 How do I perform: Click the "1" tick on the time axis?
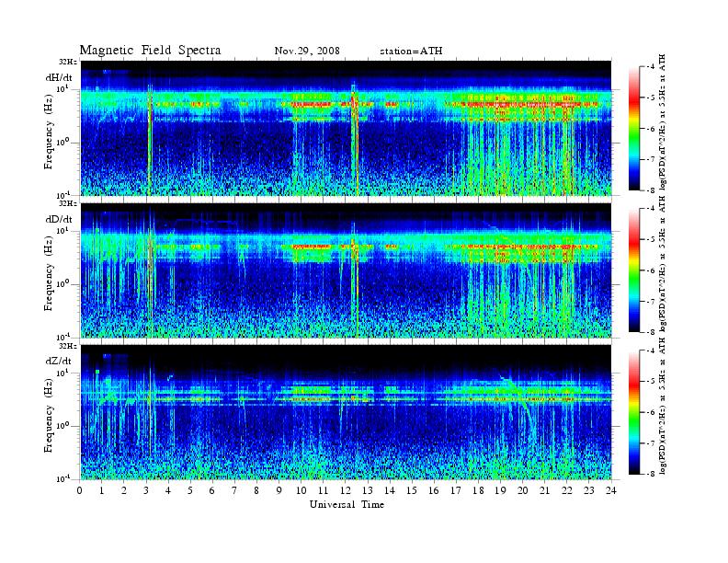(102, 490)
